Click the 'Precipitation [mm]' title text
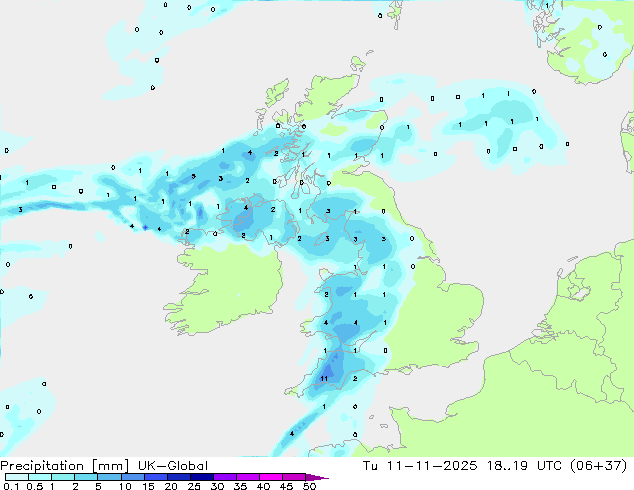 point(64,466)
